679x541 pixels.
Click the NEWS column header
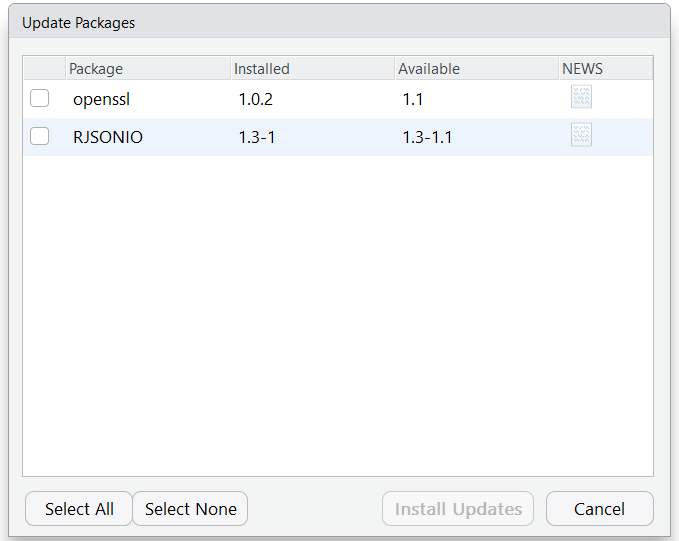coord(583,69)
